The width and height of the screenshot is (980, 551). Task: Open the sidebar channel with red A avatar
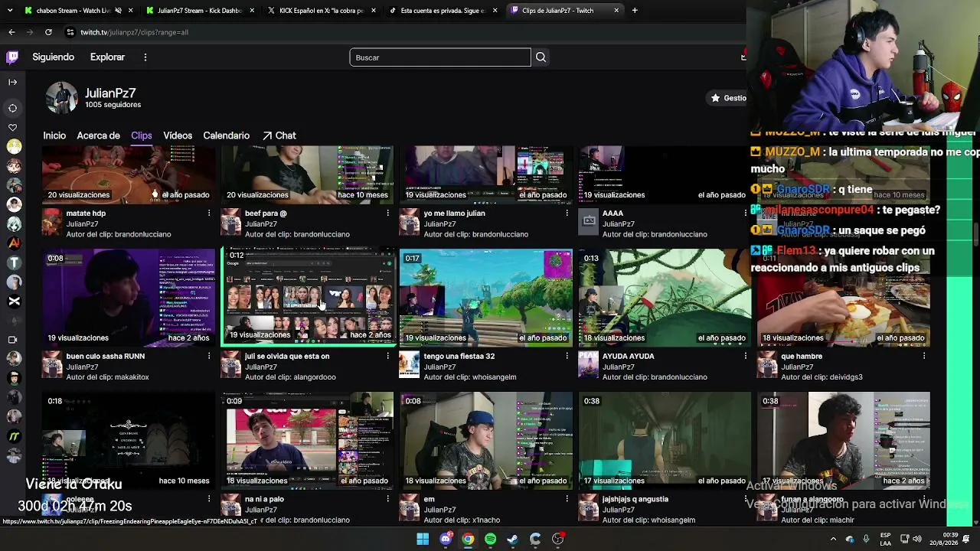click(14, 243)
